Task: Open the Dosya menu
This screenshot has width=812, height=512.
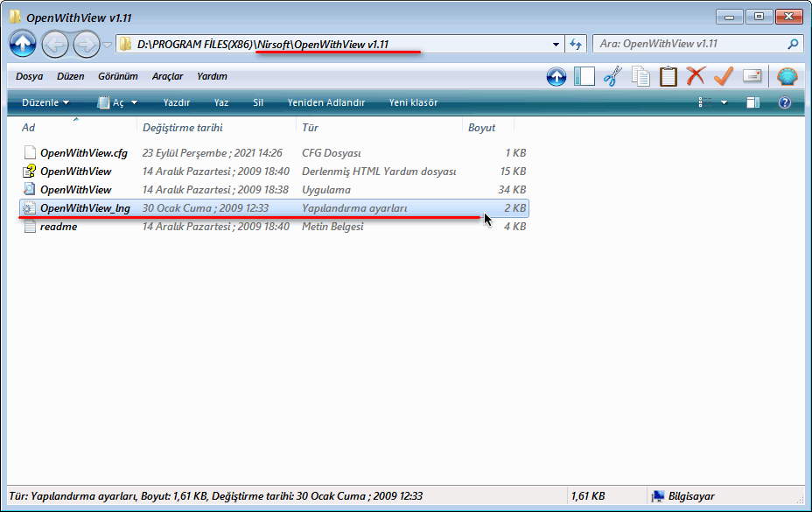Action: pos(29,76)
